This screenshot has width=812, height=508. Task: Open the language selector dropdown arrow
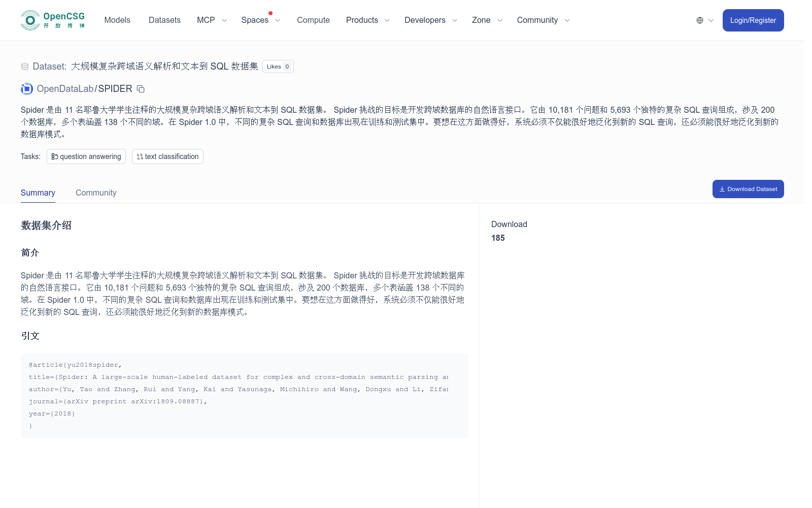point(711,20)
